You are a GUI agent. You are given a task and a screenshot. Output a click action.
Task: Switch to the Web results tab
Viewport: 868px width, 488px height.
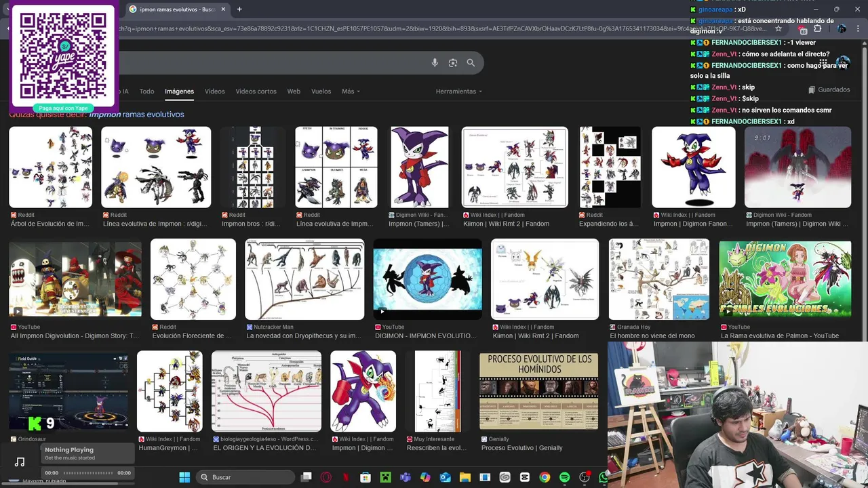(294, 91)
